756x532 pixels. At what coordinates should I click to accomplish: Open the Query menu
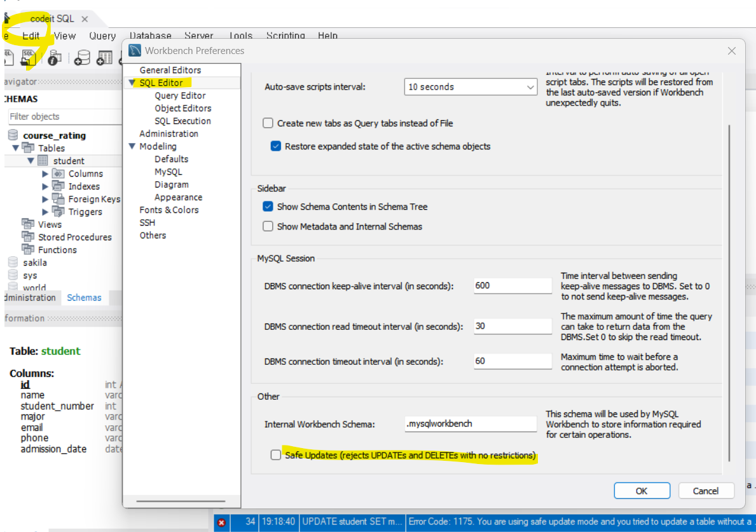point(102,36)
